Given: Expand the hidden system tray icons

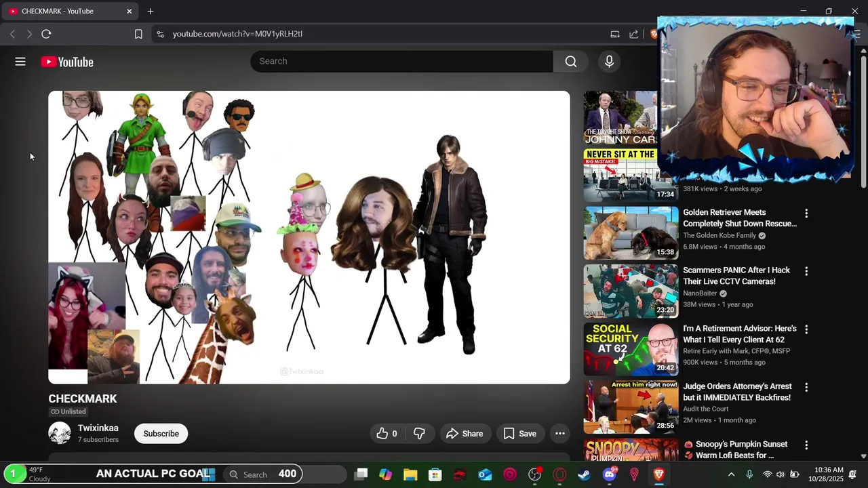Looking at the screenshot, I should 731,474.
